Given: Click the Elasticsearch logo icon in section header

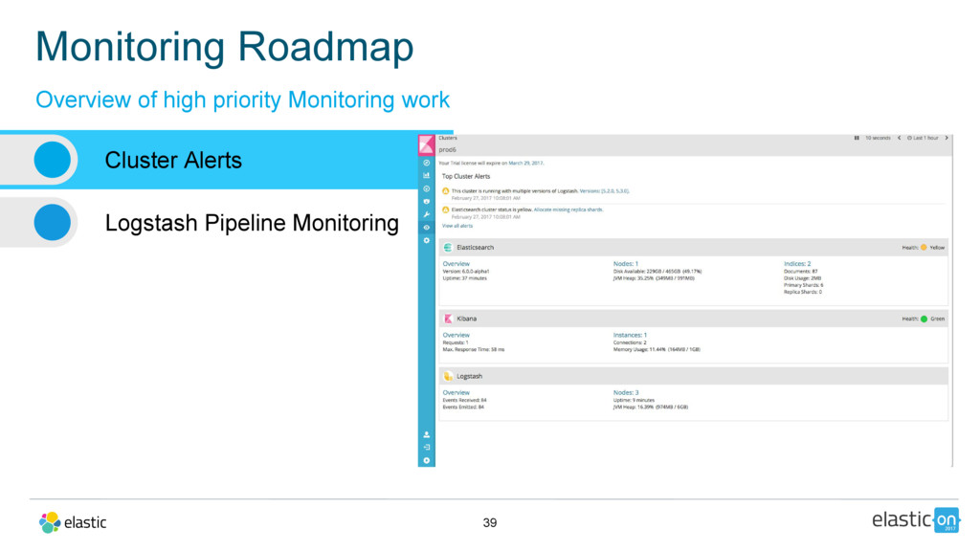Looking at the screenshot, I should point(448,248).
